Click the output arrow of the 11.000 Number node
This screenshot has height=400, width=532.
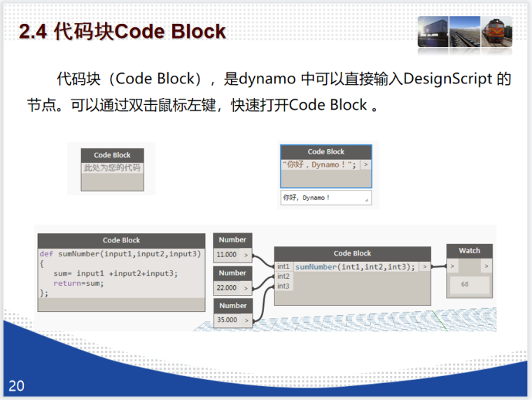(x=245, y=255)
